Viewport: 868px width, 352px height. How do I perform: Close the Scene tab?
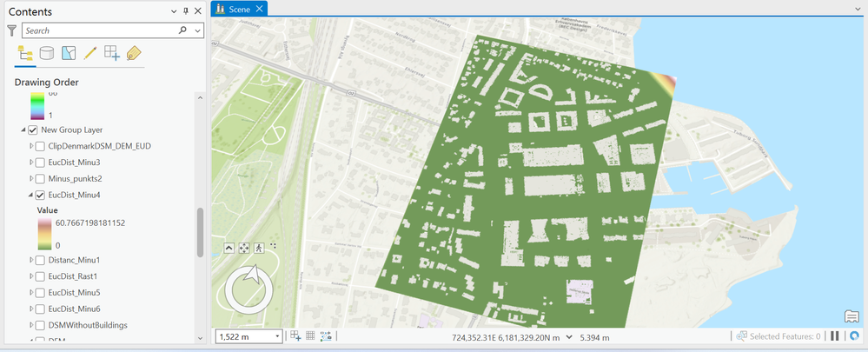[260, 10]
